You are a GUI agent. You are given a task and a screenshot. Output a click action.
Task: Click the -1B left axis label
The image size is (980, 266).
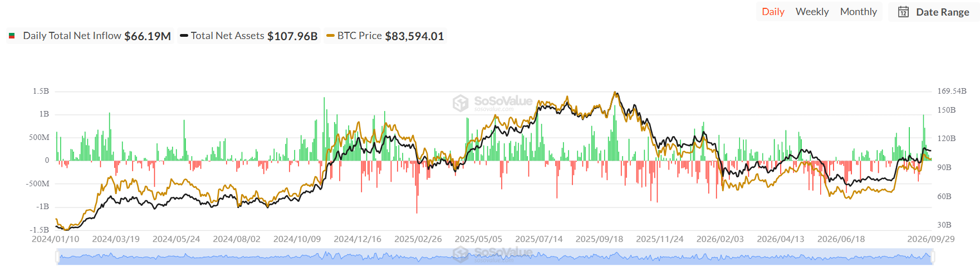tap(43, 206)
